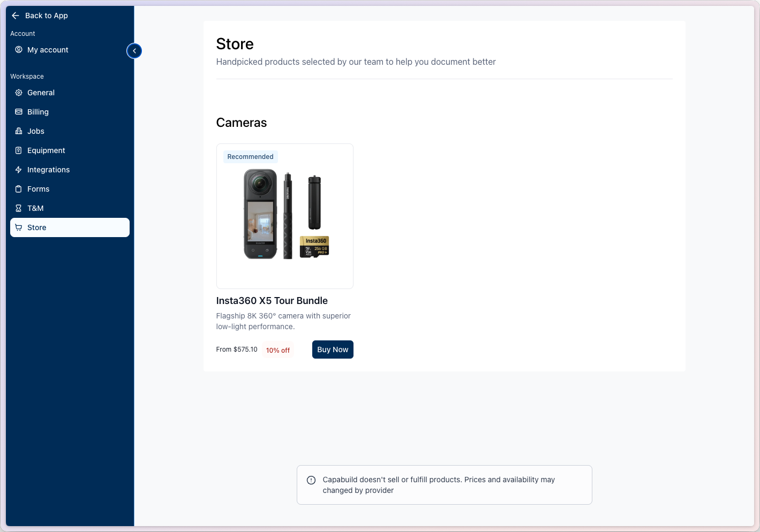760x532 pixels.
Task: Click the Billing card icon
Action: pos(19,112)
